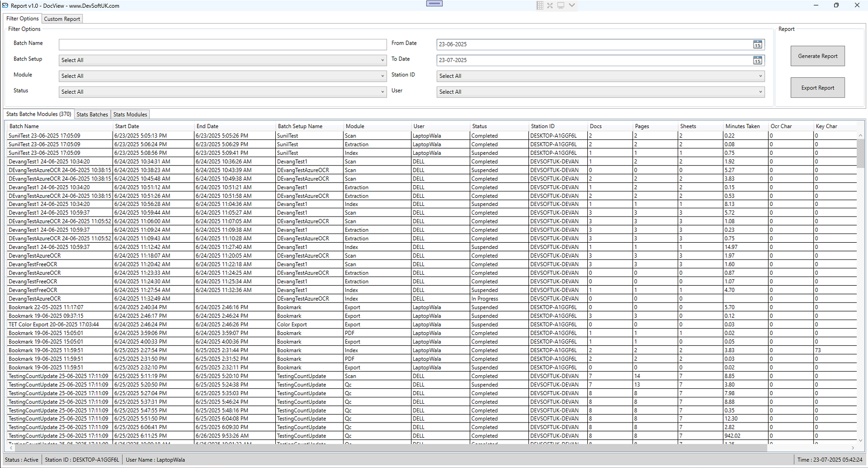Open the Stats Modules tab
The width and height of the screenshot is (868, 468).
(130, 115)
